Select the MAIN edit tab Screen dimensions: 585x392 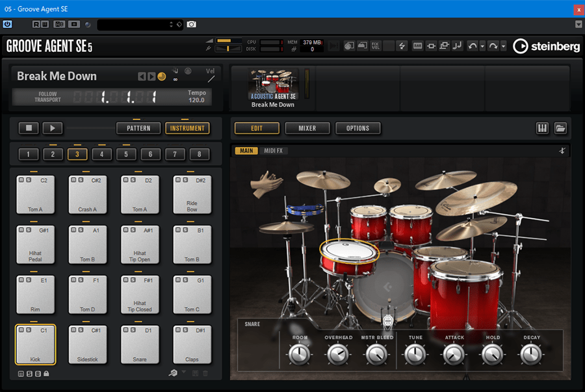246,151
